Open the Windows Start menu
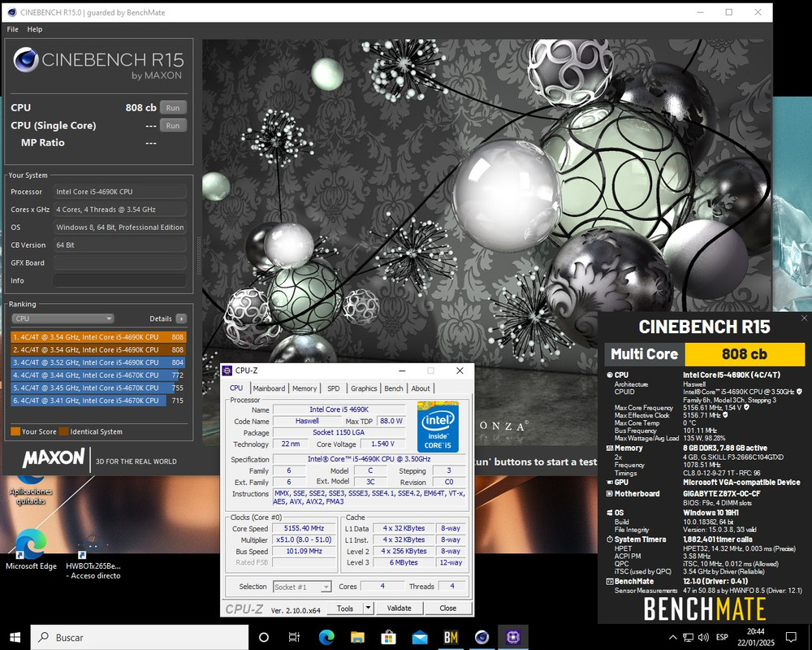Viewport: 812px width, 650px height. [x=15, y=637]
